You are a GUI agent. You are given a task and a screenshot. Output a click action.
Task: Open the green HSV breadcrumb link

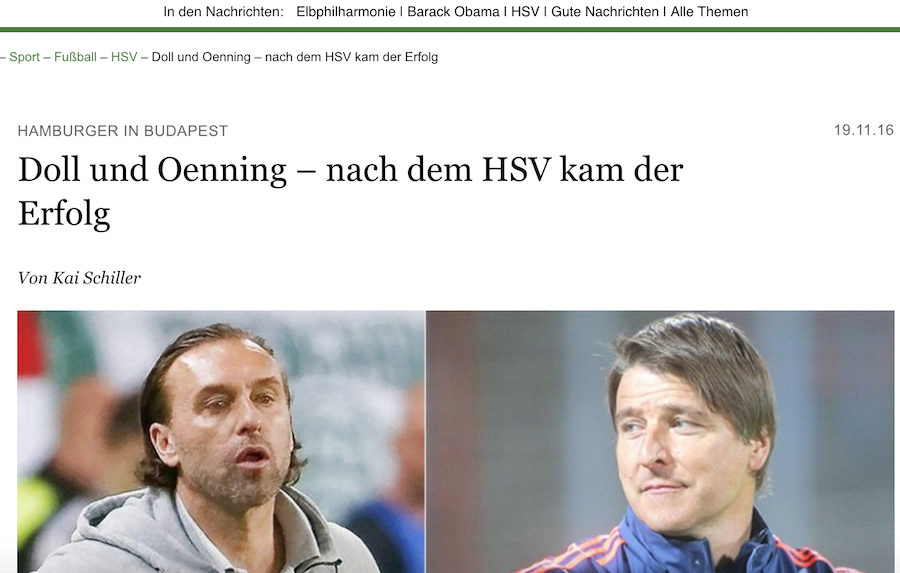(124, 57)
